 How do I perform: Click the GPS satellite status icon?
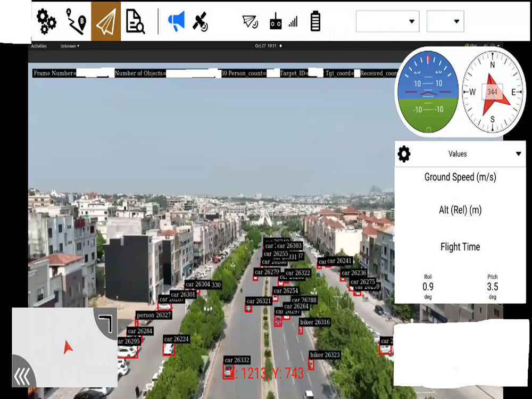[201, 21]
